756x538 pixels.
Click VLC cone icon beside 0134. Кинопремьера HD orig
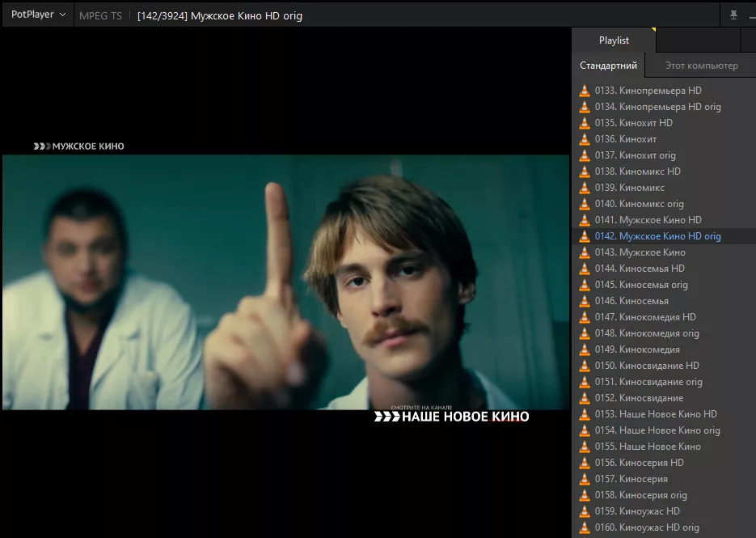pos(585,107)
